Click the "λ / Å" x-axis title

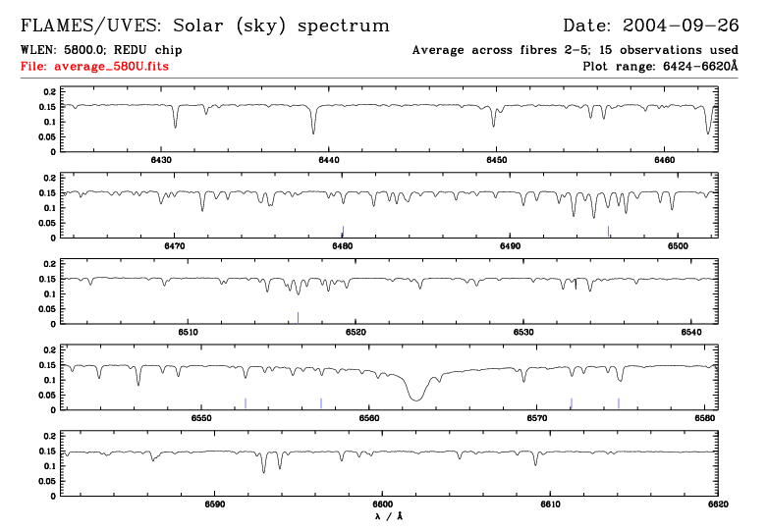click(389, 516)
